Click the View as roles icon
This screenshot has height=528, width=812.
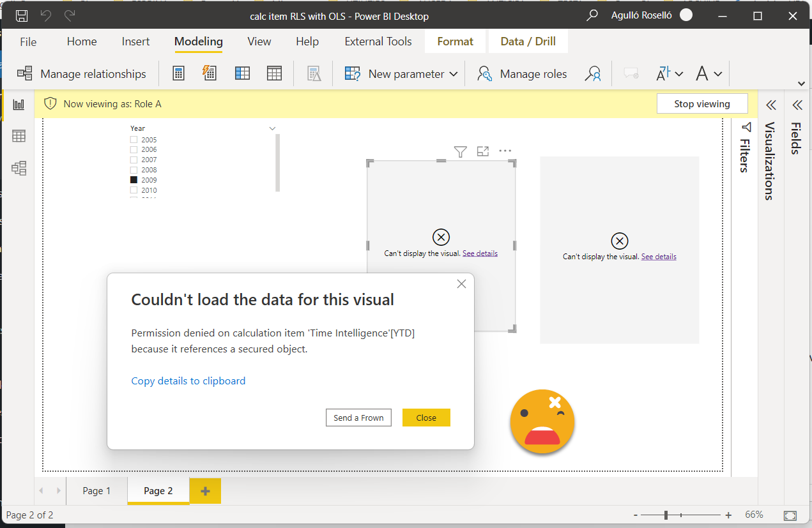(x=593, y=73)
